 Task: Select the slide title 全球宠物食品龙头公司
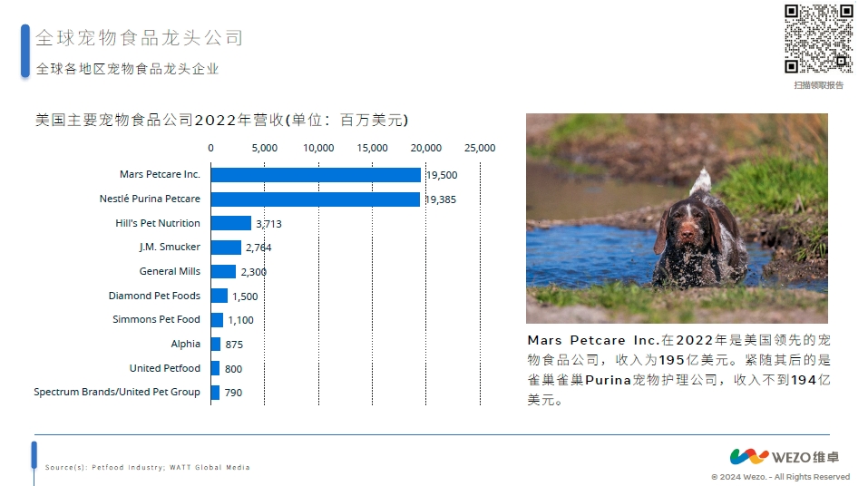[139, 38]
